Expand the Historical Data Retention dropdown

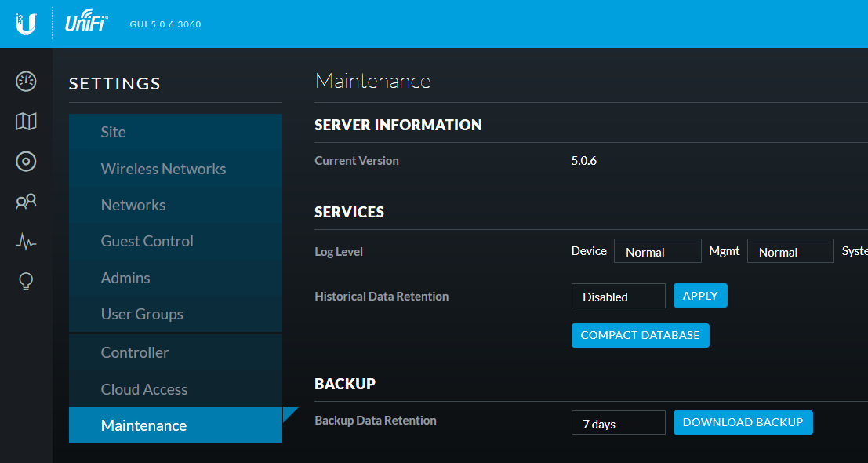(618, 297)
